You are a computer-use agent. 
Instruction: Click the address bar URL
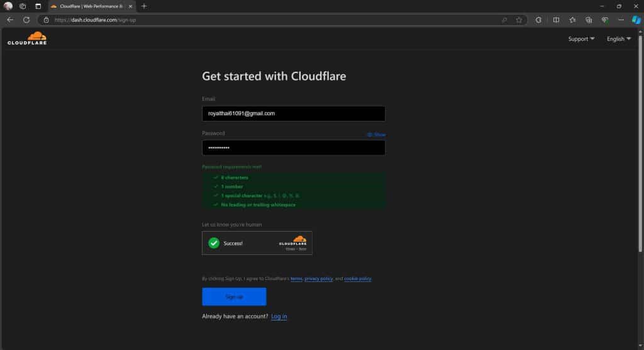click(95, 20)
